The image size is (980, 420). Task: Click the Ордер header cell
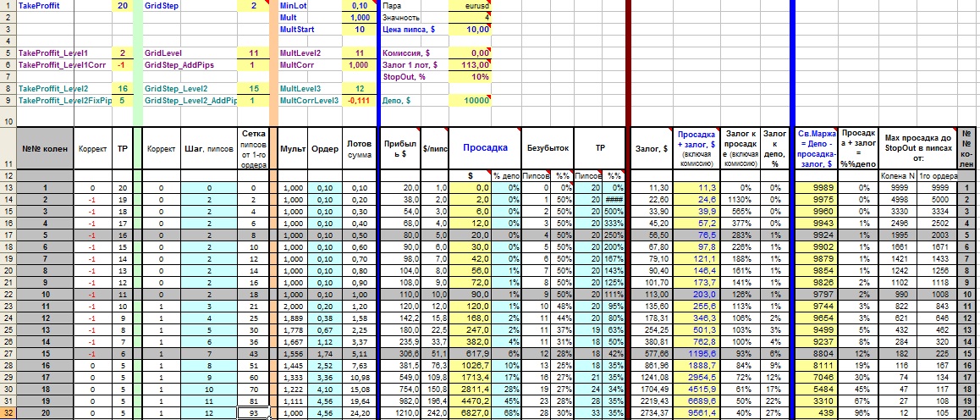(x=325, y=149)
